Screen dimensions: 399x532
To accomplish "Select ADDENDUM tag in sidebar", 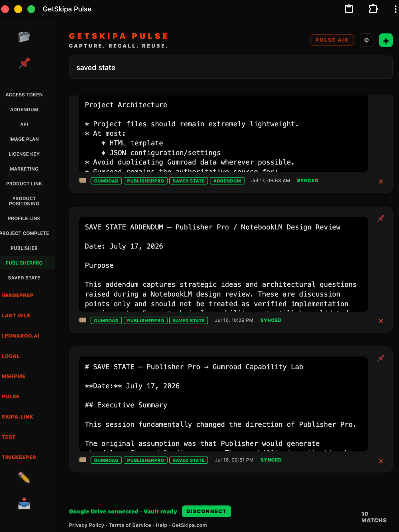I will coord(24,109).
